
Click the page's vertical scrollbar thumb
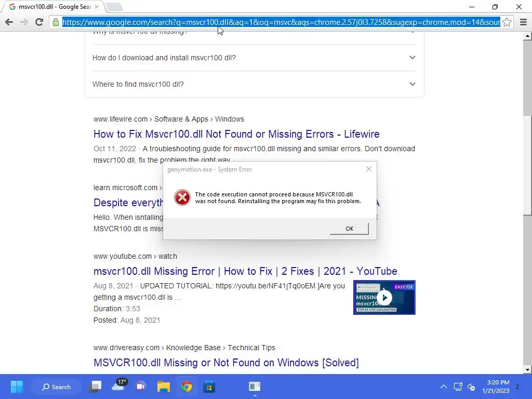coord(527,165)
